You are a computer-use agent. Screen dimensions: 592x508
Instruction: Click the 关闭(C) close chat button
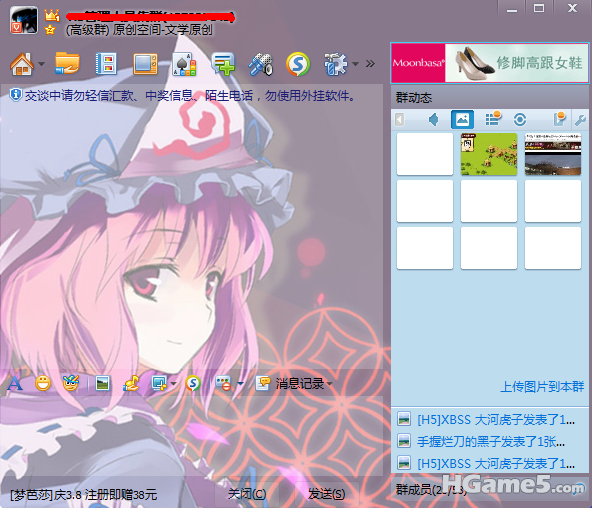pos(247,494)
